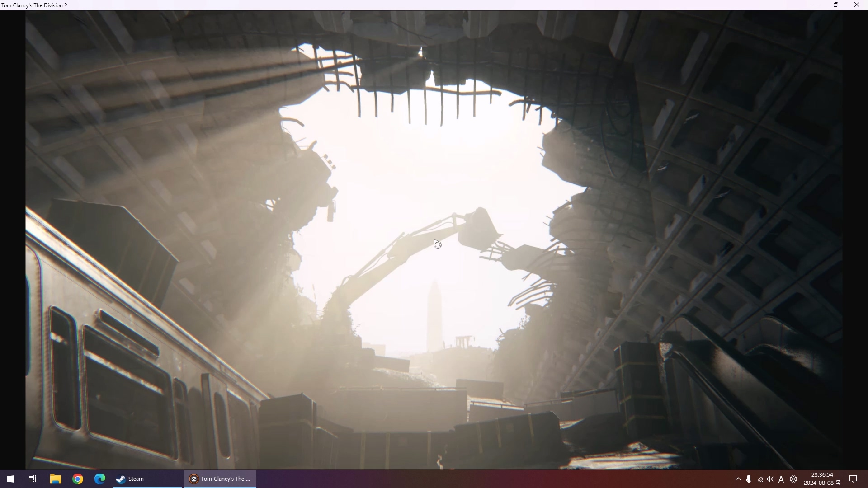The height and width of the screenshot is (488, 868).
Task: Toggle the IME input mode A indicator
Action: pos(781,479)
